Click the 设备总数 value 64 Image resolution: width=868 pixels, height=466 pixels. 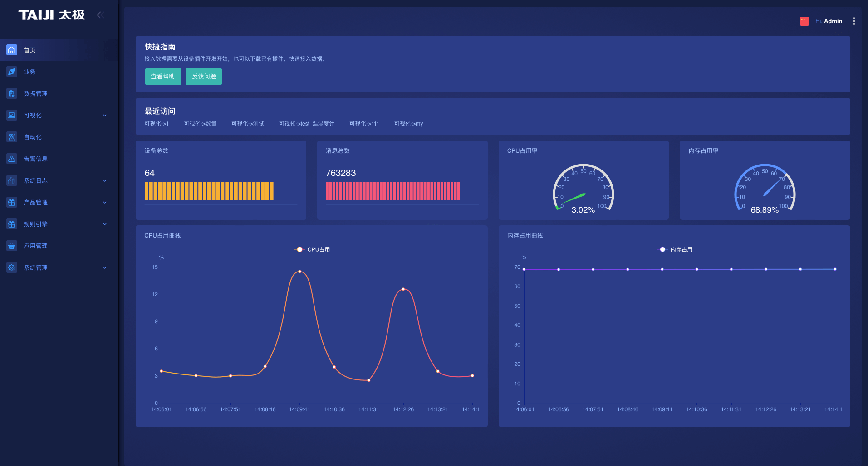(150, 173)
